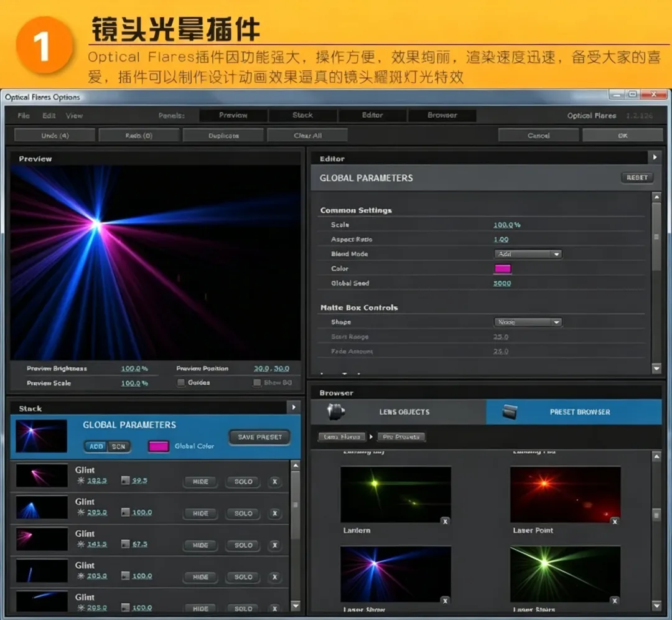Remove the Lantern preset using its X
This screenshot has width=672, height=620.
tap(446, 522)
